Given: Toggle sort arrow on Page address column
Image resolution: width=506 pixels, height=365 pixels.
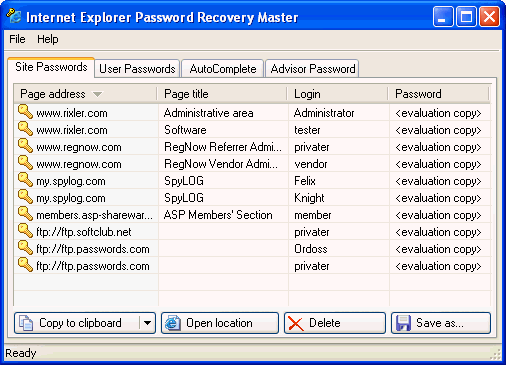Looking at the screenshot, I should pos(97,94).
